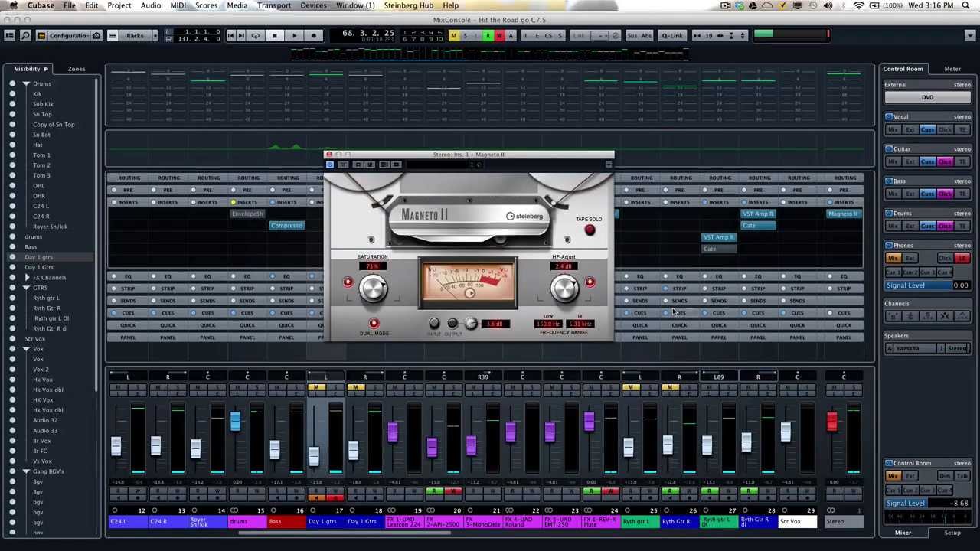The height and width of the screenshot is (551, 980).
Task: Bypass the Magneto II plugin power button
Action: 330,165
